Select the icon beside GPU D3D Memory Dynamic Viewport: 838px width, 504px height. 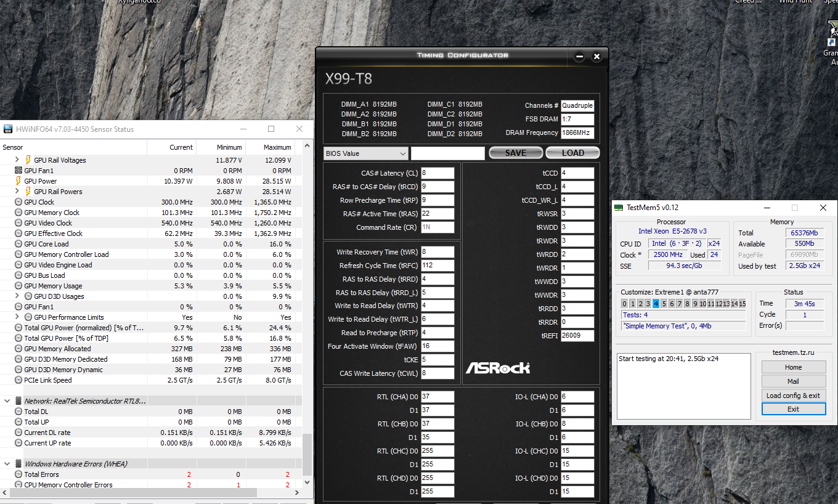18,370
